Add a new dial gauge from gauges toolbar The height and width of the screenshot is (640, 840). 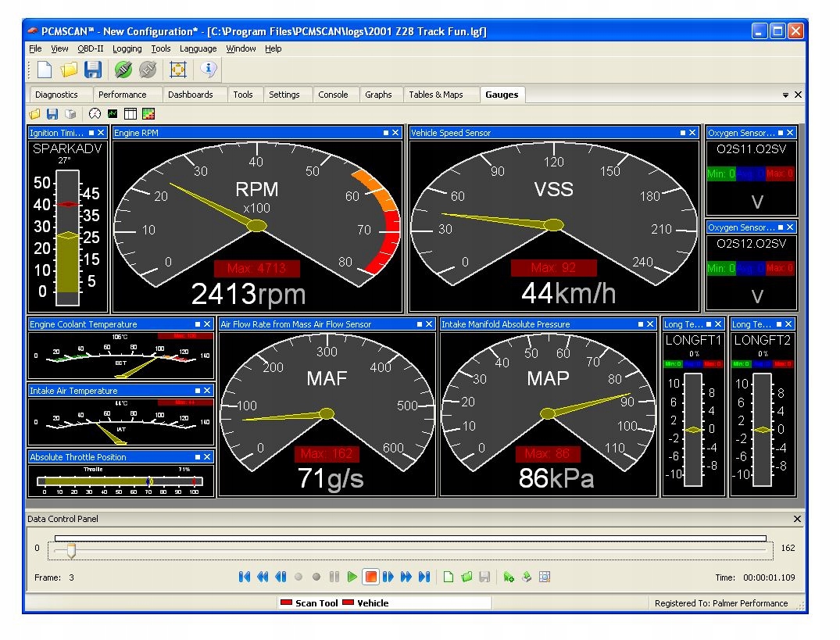click(x=95, y=114)
